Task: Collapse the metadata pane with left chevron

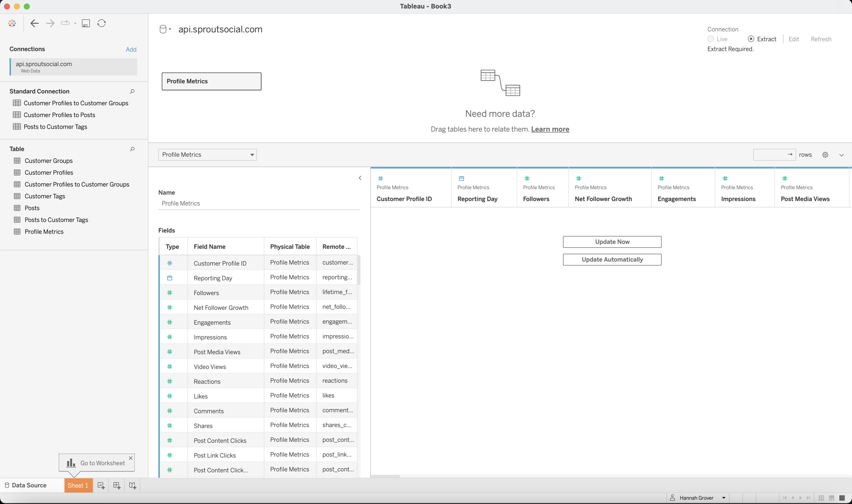Action: 360,178
